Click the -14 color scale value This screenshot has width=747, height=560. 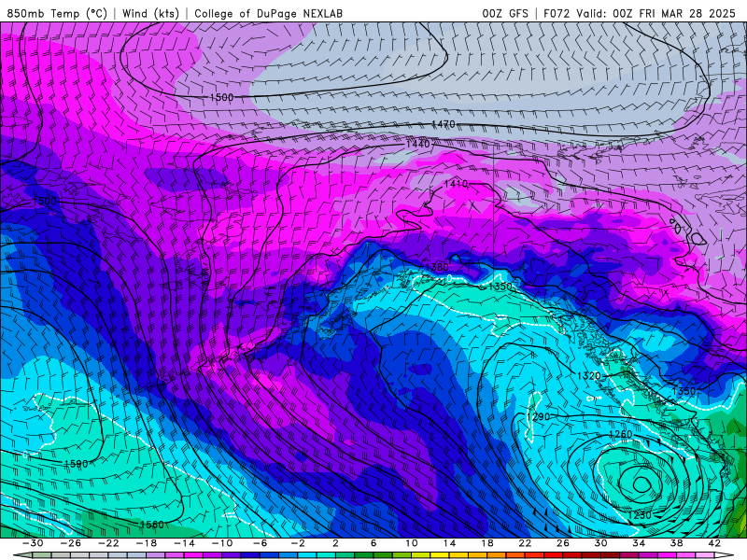(184, 543)
